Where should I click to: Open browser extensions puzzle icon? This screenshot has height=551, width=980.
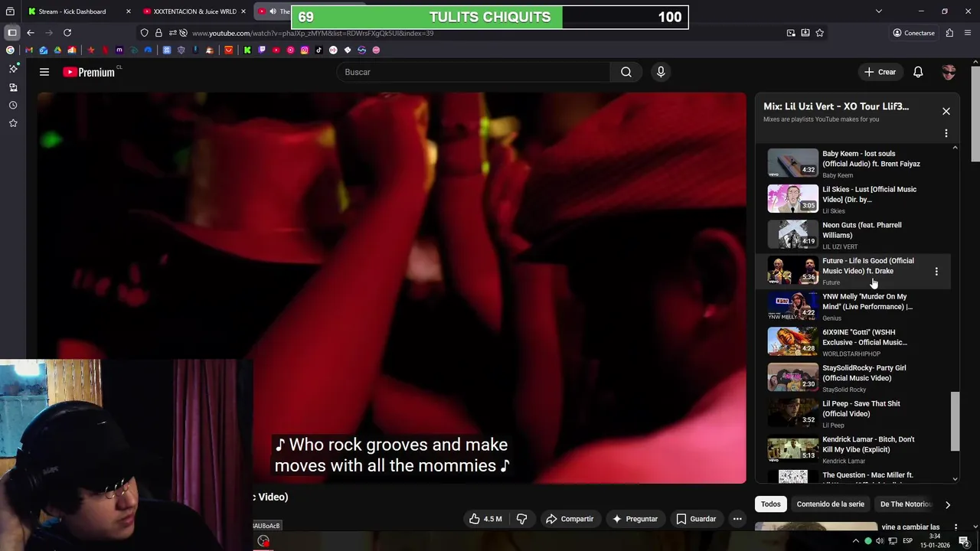click(x=949, y=33)
